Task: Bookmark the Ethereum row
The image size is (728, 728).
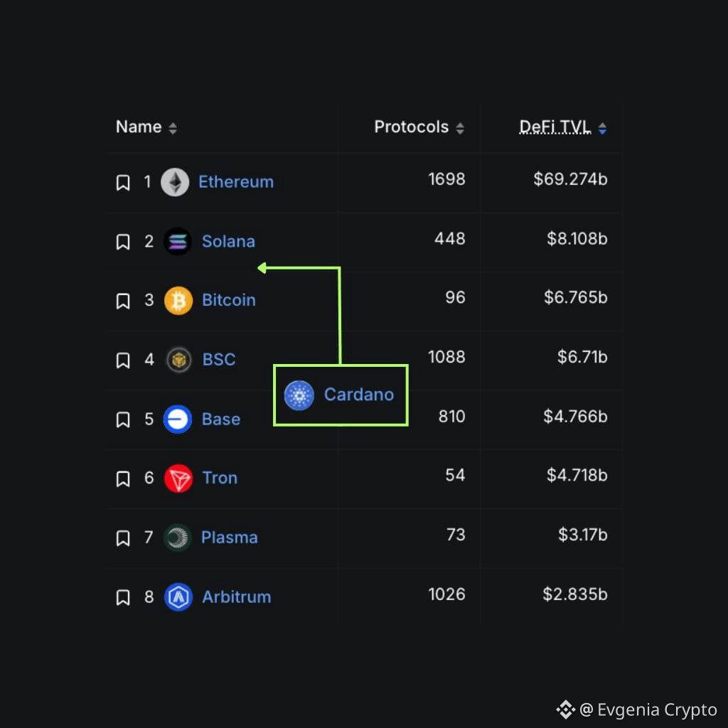Action: pos(122,181)
